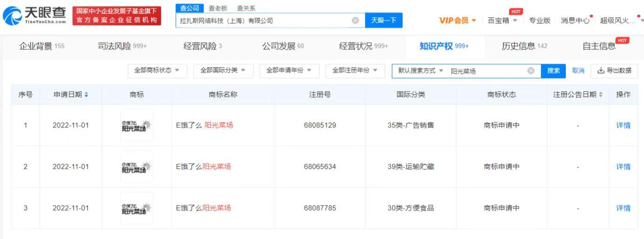
Task: Click the 注册号 column header
Action: pyautogui.click(x=320, y=94)
